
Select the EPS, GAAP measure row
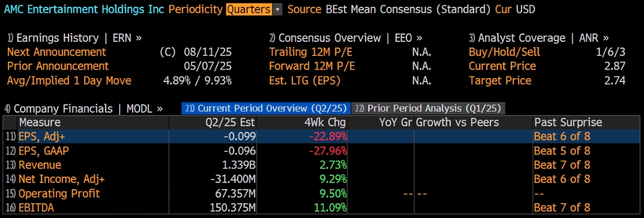(322, 151)
